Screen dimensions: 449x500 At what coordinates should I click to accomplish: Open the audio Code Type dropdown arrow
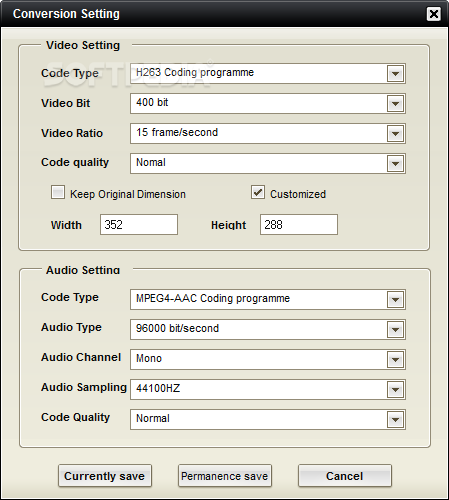[x=395, y=300]
